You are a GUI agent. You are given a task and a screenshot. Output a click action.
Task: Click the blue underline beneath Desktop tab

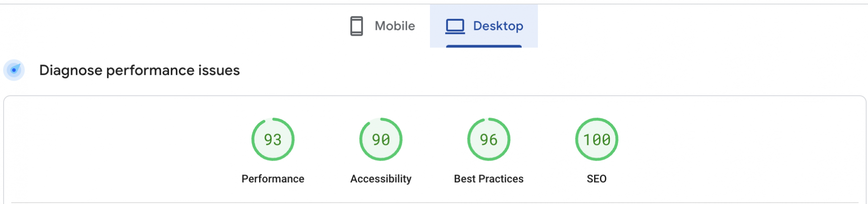click(484, 46)
